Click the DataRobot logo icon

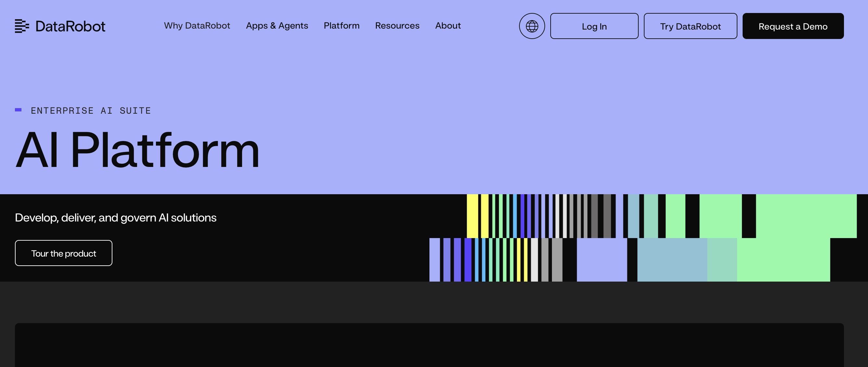point(22,26)
